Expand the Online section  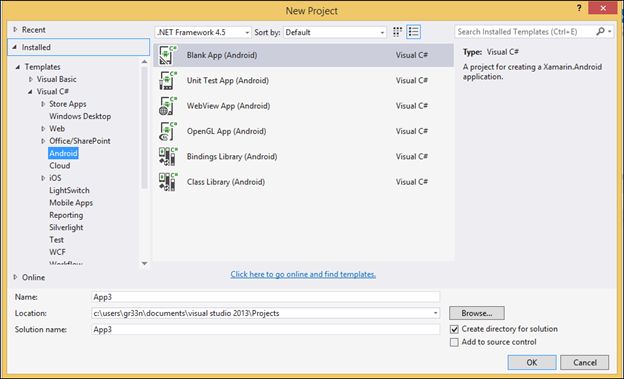point(15,277)
